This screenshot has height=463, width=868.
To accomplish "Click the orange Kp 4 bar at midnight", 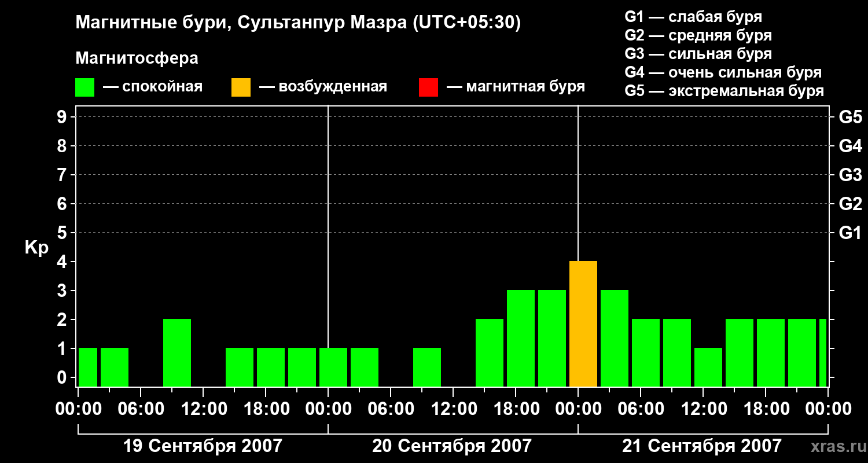I will (x=583, y=324).
